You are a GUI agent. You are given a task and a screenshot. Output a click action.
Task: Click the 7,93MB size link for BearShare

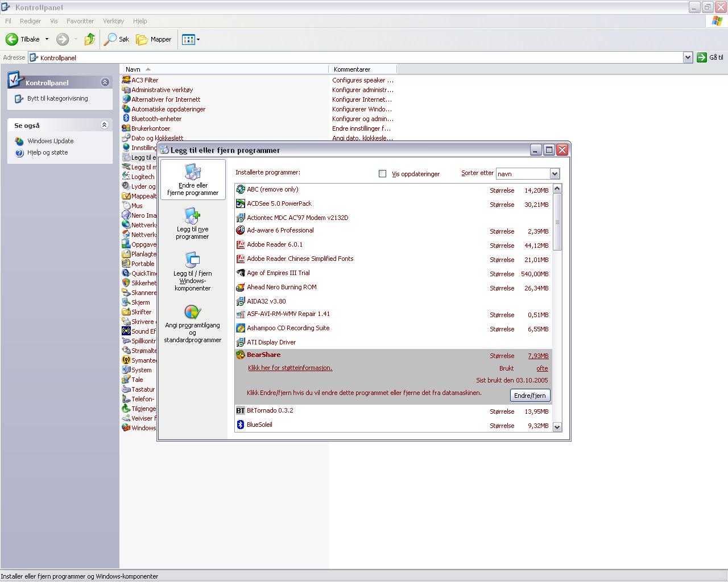pyautogui.click(x=538, y=356)
